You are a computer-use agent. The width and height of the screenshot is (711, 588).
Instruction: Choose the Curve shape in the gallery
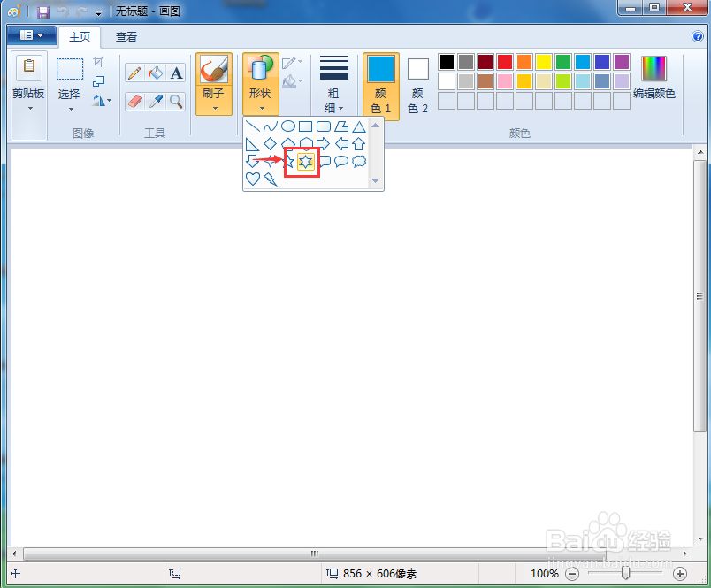tap(271, 126)
